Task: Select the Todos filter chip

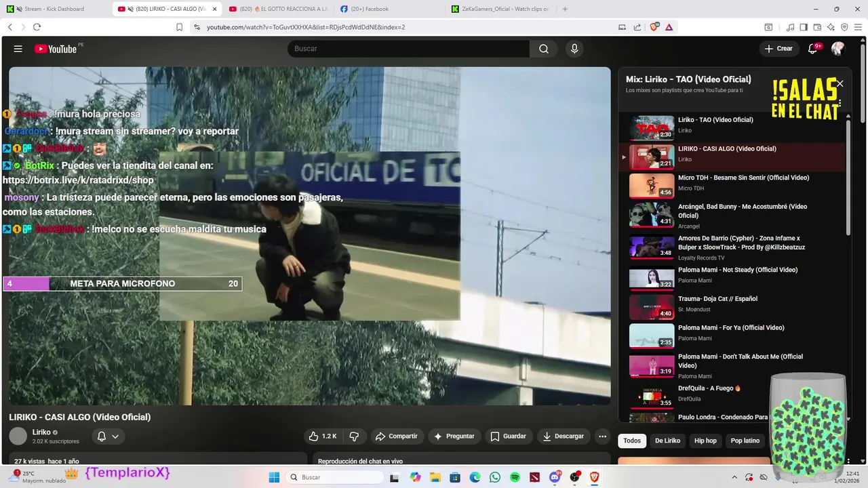Action: (632, 441)
